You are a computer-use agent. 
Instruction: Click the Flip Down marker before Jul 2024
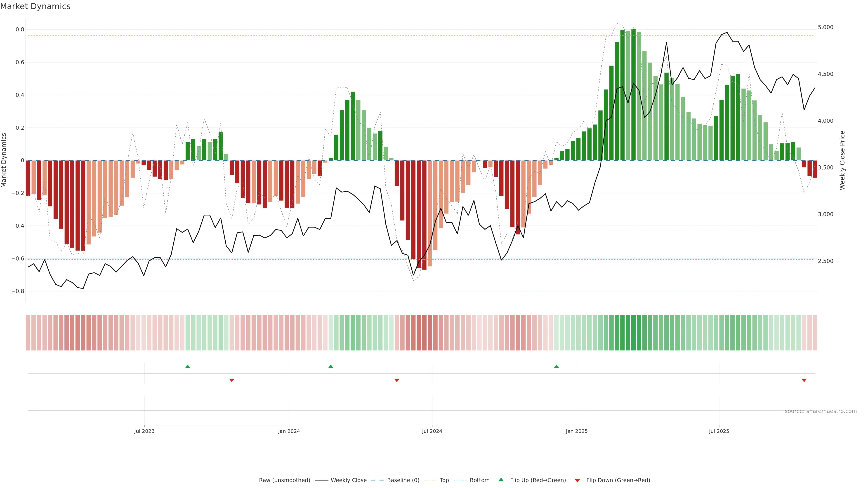(397, 380)
